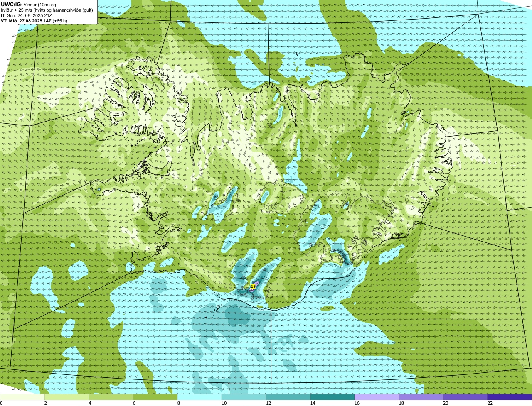Click the 'hviður > 25 m/s' legend line
The image size is (532, 406).
tap(47, 10)
